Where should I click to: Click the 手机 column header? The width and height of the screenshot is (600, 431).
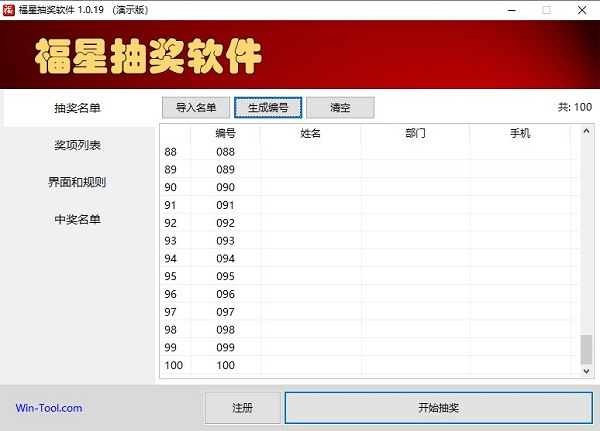pyautogui.click(x=520, y=133)
